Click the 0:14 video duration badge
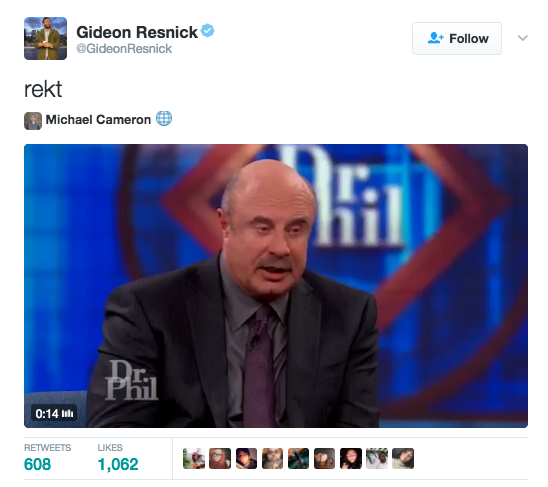 (54, 414)
